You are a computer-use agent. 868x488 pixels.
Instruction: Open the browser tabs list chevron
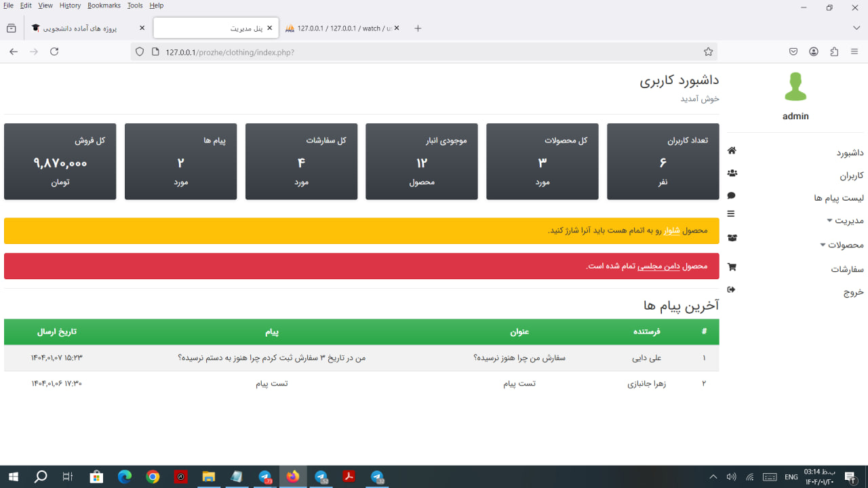[856, 28]
